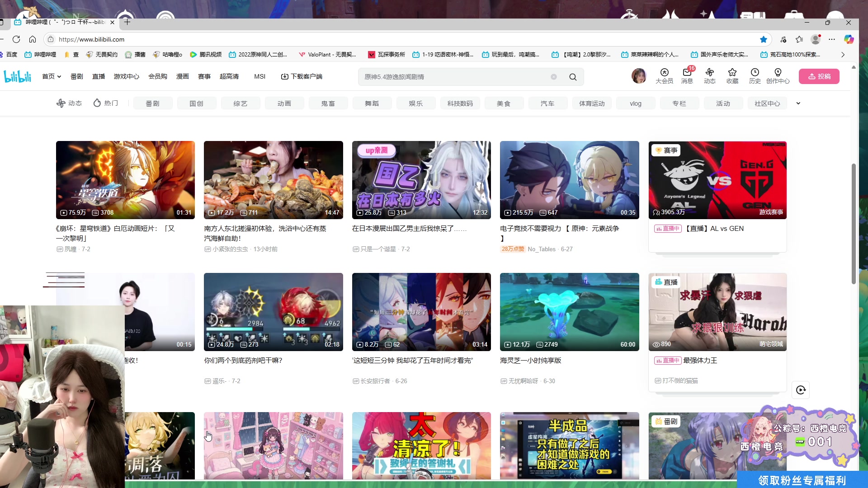Viewport: 868px width, 488px height.
Task: Click the search magnifier icon
Action: (x=573, y=77)
